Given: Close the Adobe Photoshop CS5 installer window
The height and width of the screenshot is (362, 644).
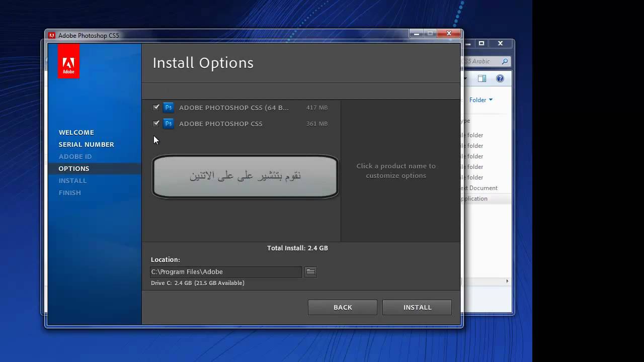Looking at the screenshot, I should [449, 34].
